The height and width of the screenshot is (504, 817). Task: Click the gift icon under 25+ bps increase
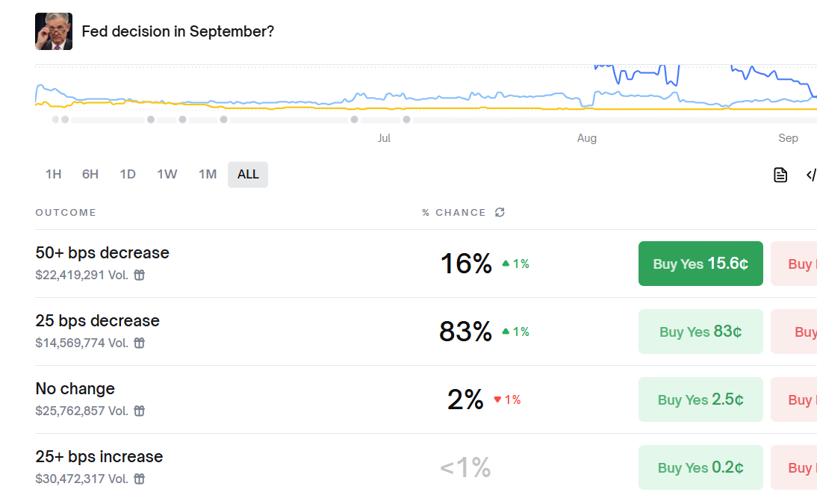[x=140, y=479]
